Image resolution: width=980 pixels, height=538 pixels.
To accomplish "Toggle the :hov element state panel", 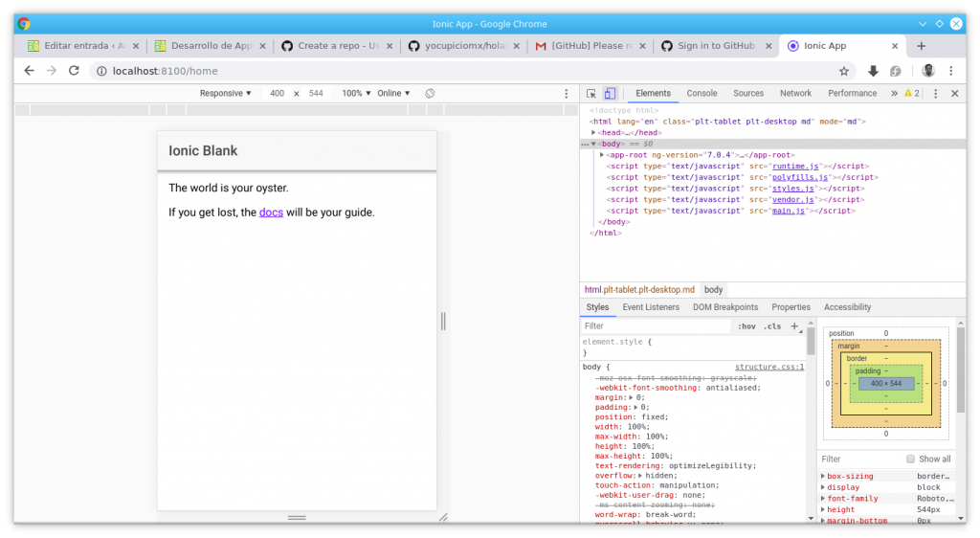I will click(746, 326).
